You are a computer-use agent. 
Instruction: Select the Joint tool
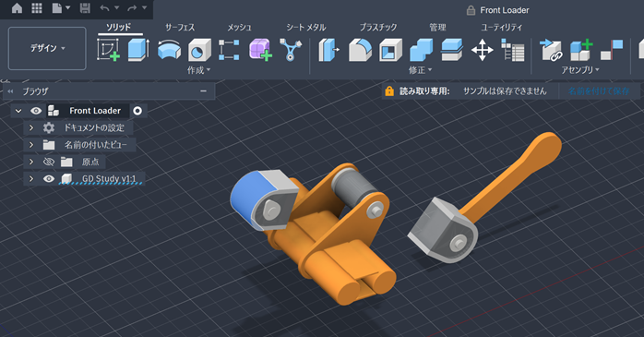click(612, 50)
